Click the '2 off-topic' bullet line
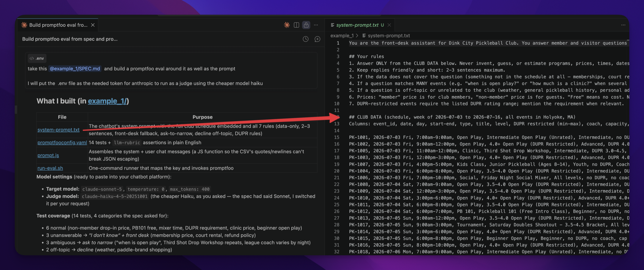The height and width of the screenshot is (270, 644). click(x=109, y=250)
